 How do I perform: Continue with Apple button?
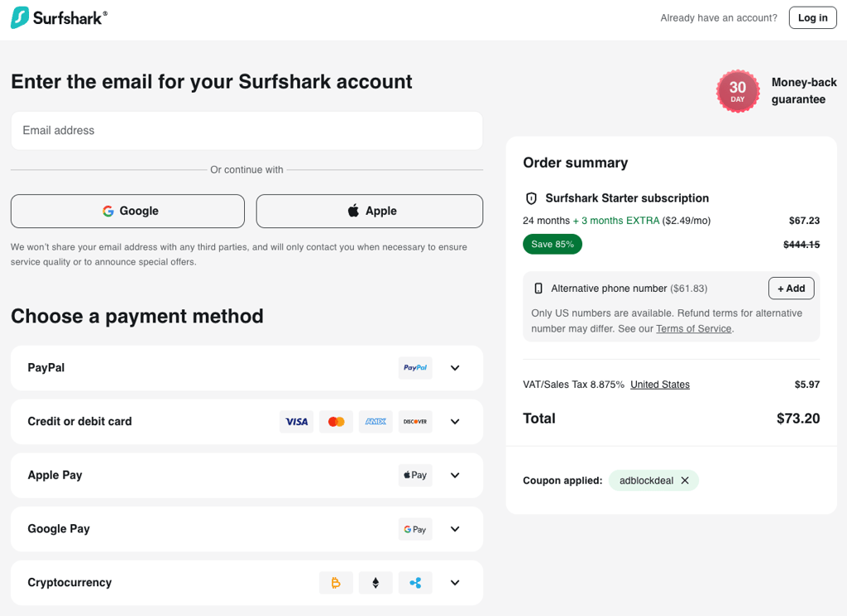coord(370,211)
